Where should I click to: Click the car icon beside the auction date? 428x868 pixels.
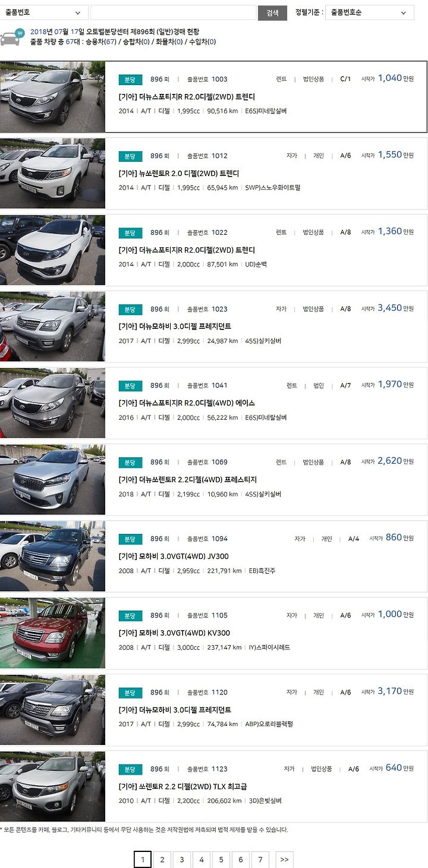coord(10,38)
